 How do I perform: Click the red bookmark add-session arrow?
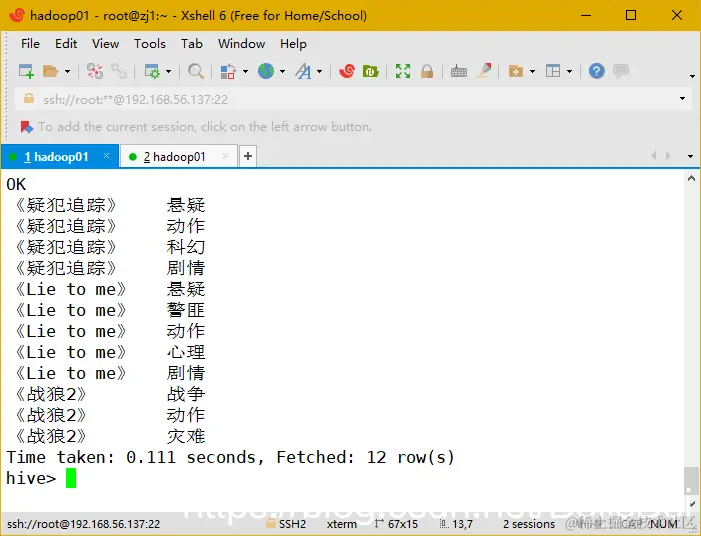pyautogui.click(x=27, y=127)
